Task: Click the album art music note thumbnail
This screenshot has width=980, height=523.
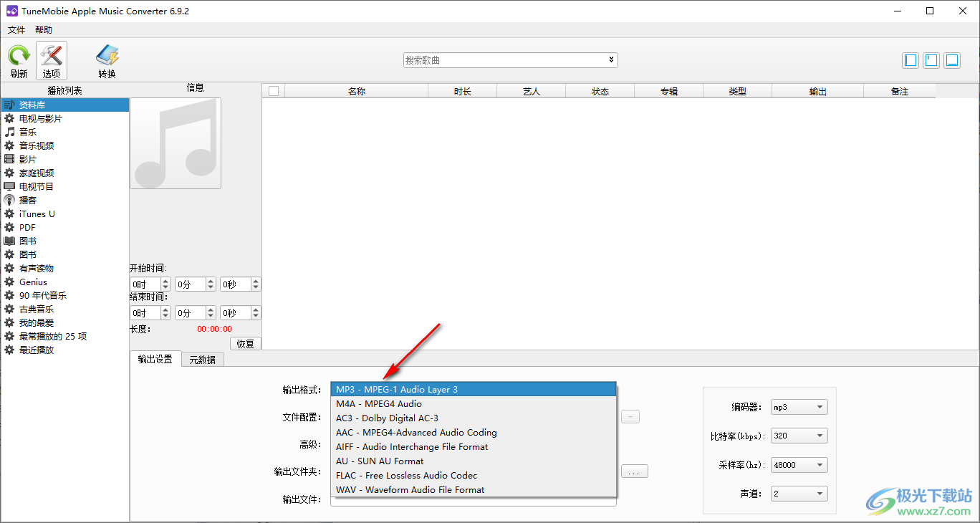Action: tap(176, 143)
